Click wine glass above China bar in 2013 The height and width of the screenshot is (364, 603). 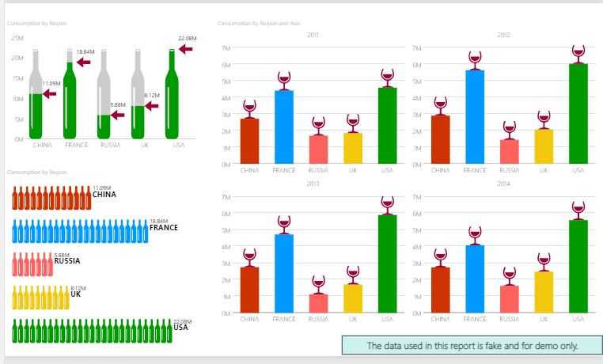(249, 257)
